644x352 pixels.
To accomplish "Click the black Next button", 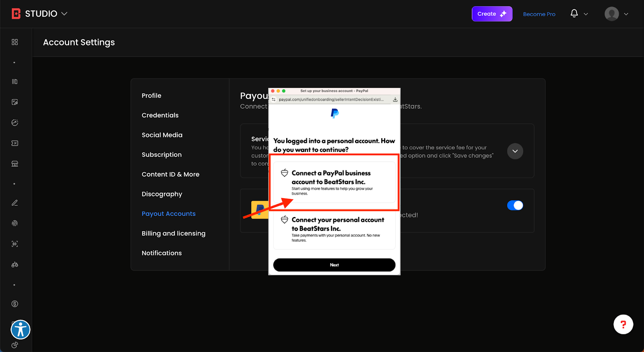I will coord(334,265).
